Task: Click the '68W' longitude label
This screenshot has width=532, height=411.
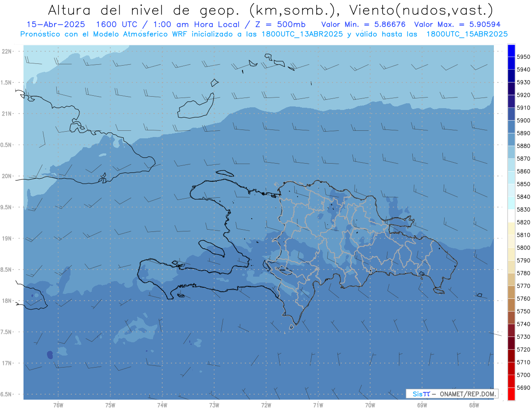Action: point(474,405)
